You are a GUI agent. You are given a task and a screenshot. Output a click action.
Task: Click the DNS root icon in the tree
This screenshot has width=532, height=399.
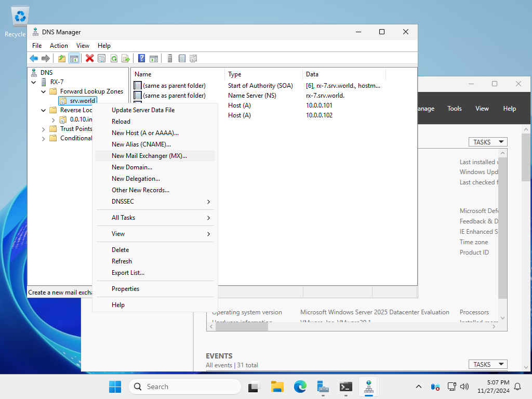34,73
